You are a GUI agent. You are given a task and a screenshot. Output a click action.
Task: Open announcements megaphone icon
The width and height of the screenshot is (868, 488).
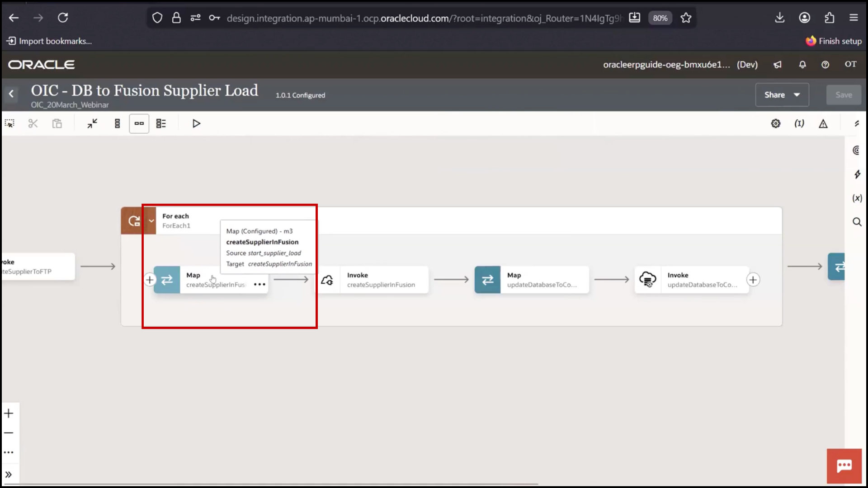[x=778, y=65]
